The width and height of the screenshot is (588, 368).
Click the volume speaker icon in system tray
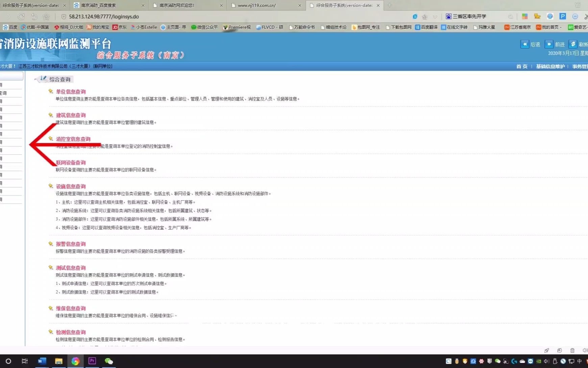click(x=546, y=361)
